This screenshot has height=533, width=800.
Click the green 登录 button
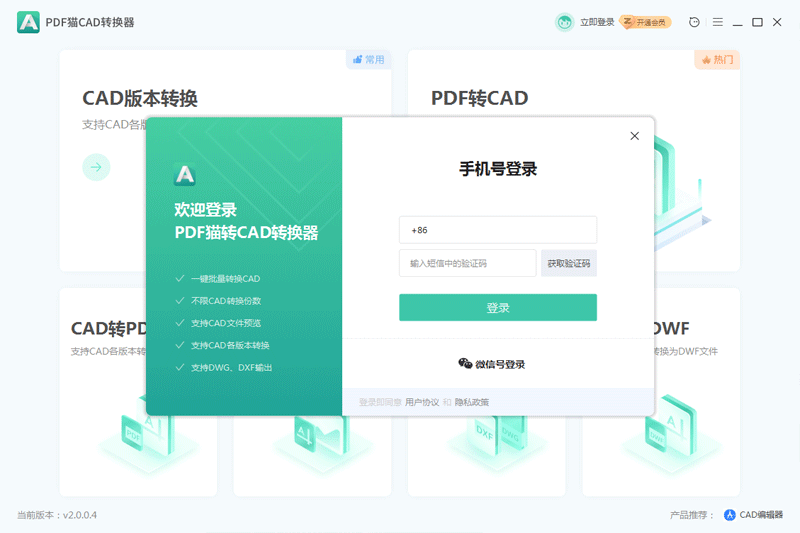497,308
